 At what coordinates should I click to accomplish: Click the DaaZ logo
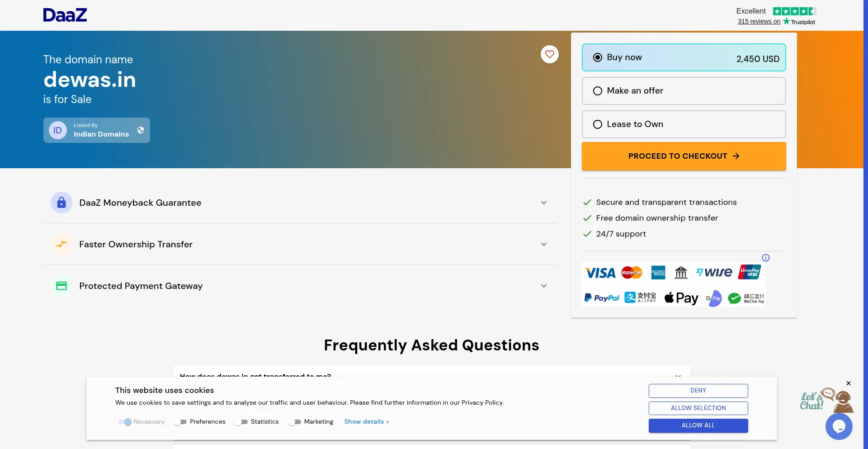(65, 15)
